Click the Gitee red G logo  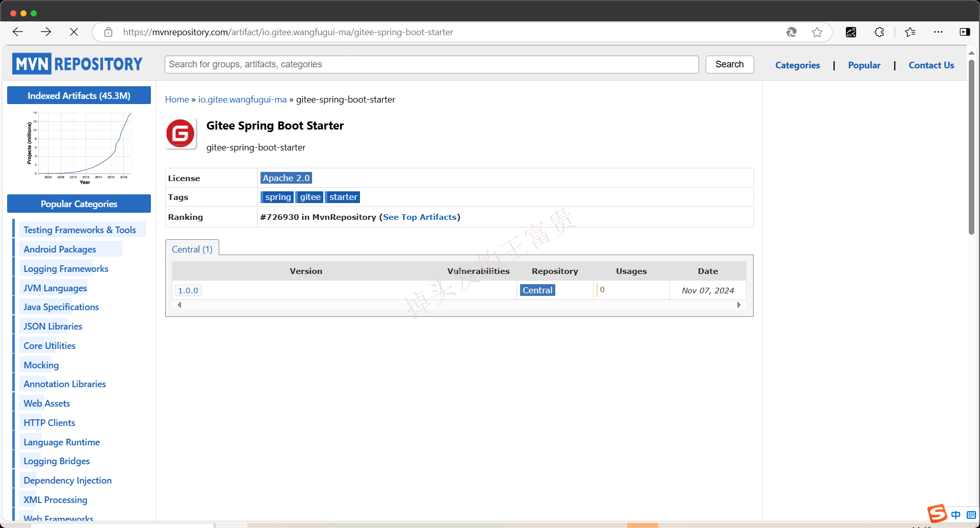click(180, 134)
